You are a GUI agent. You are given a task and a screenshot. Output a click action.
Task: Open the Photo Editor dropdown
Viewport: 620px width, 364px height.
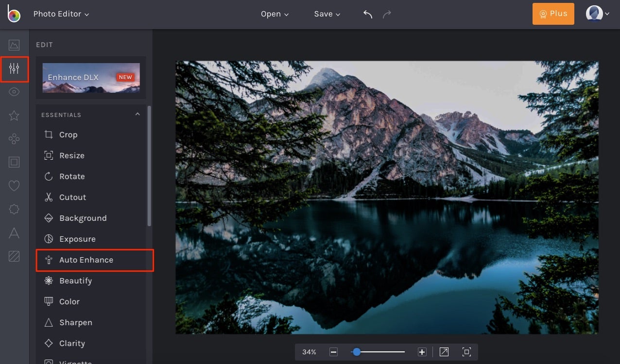(x=61, y=14)
